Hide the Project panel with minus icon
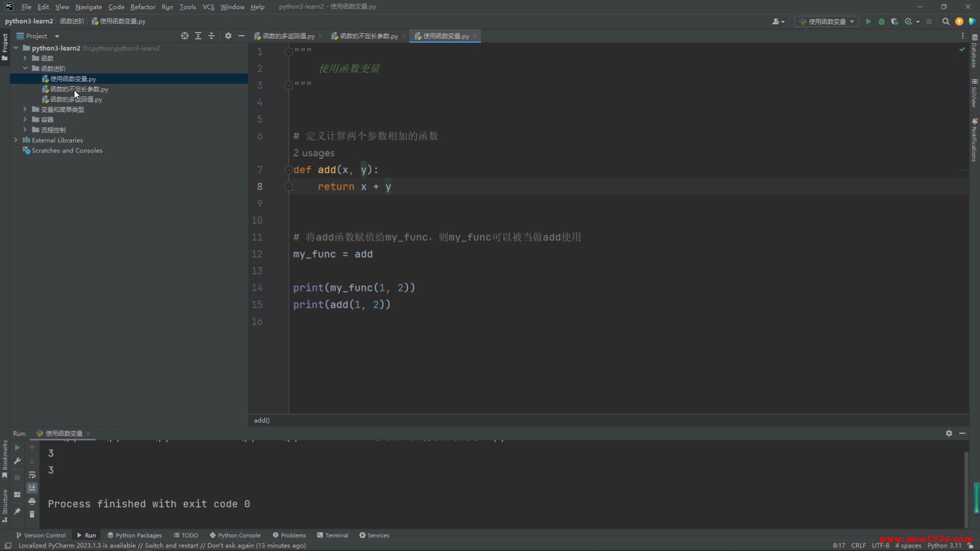The height and width of the screenshot is (551, 980). (241, 36)
